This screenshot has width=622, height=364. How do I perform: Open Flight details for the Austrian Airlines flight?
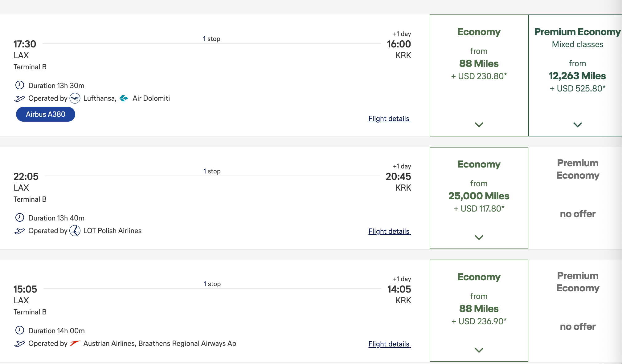389,344
